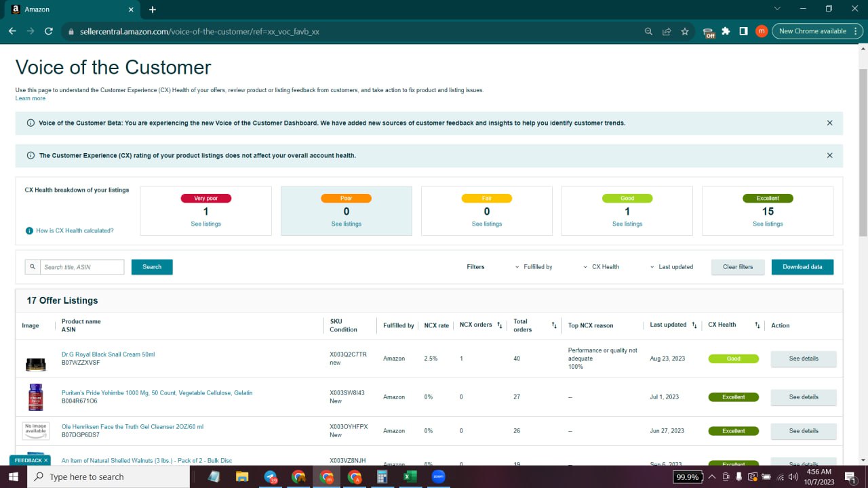Click the orange Poor badge
The height and width of the screenshot is (488, 868).
347,199
